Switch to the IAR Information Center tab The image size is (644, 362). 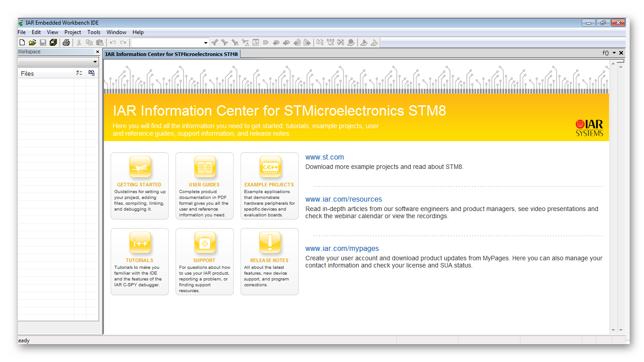pyautogui.click(x=172, y=53)
